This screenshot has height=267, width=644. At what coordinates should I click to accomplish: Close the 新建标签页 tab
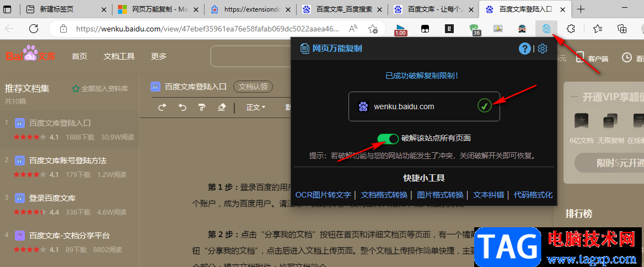[104, 9]
